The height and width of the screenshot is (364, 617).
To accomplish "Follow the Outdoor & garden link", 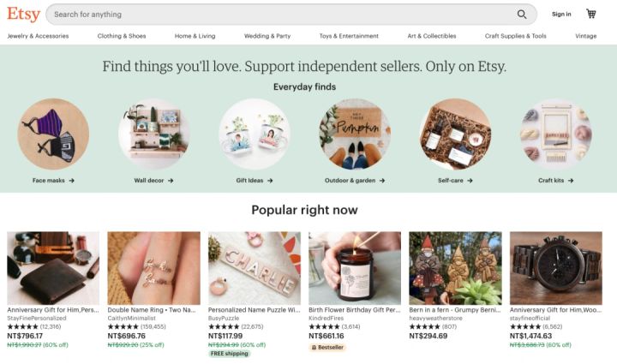I will pos(355,181).
